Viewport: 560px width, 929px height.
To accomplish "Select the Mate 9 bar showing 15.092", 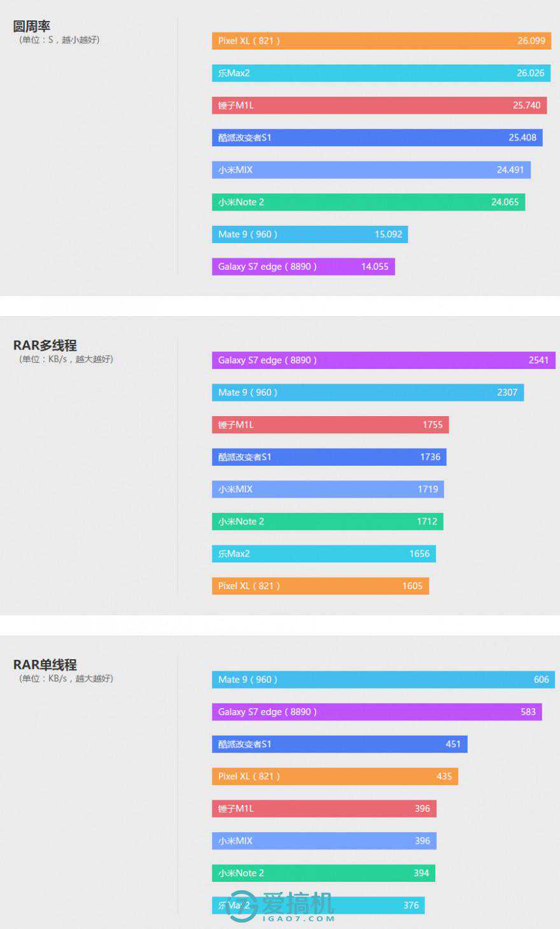I will [x=309, y=234].
